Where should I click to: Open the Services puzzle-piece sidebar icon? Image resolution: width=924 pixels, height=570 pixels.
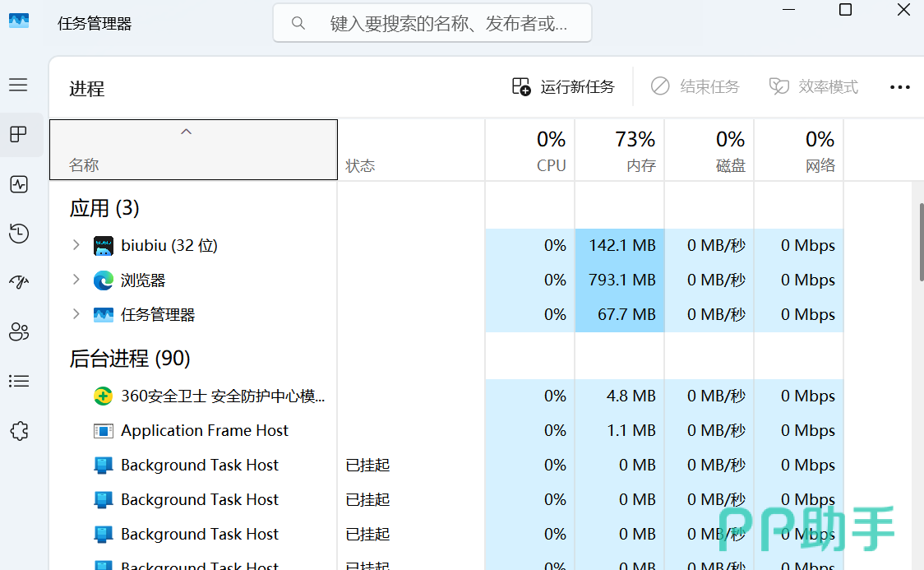[x=18, y=430]
